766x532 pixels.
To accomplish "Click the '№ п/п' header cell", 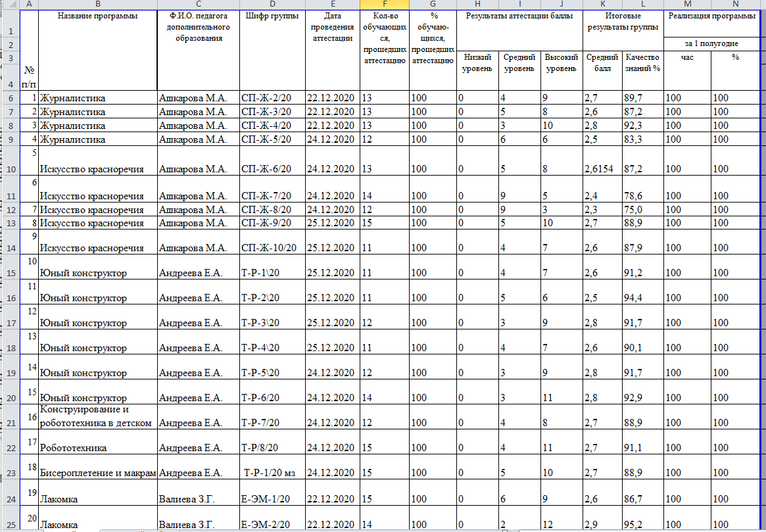I will point(29,51).
